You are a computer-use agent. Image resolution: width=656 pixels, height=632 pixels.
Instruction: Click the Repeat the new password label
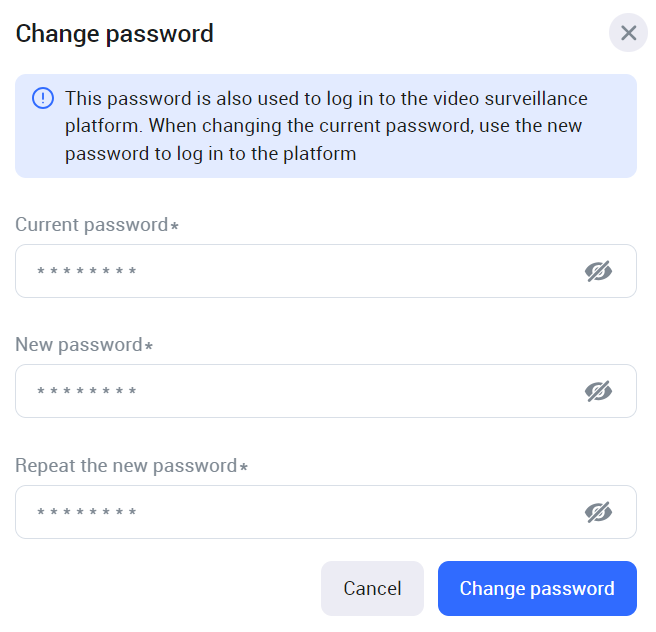(126, 465)
